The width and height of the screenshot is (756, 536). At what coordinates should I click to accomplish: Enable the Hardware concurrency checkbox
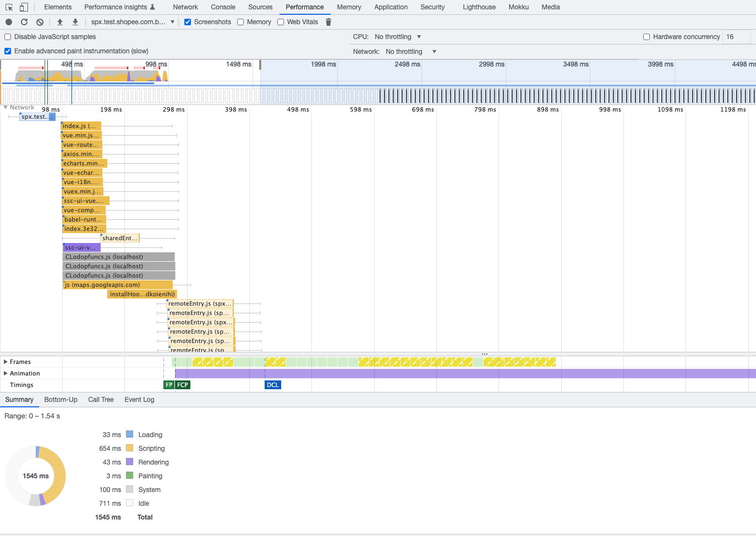click(647, 37)
